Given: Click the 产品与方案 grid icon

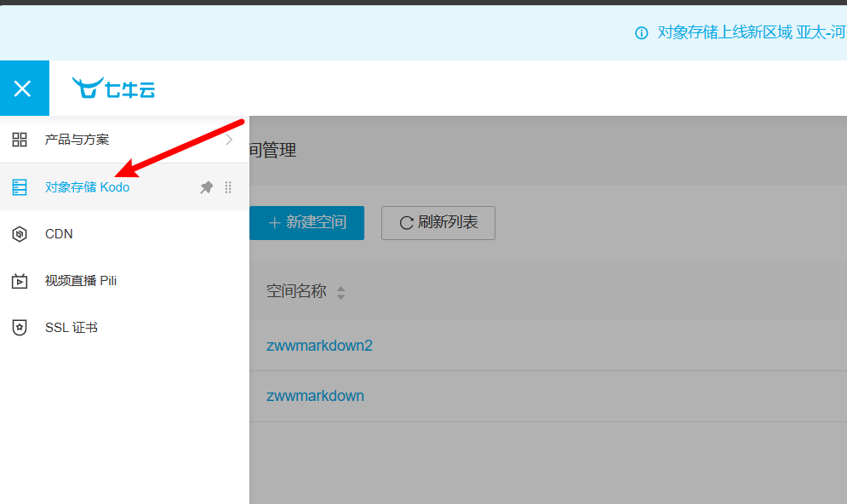Looking at the screenshot, I should [x=20, y=140].
